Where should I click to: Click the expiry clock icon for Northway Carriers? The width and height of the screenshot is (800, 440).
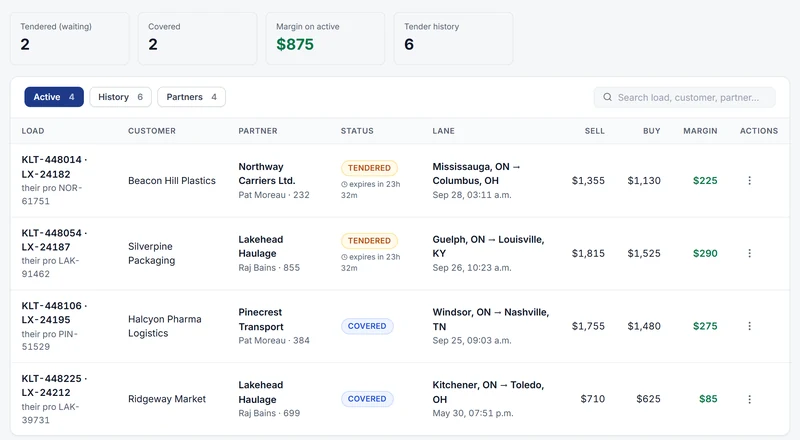pyautogui.click(x=344, y=184)
